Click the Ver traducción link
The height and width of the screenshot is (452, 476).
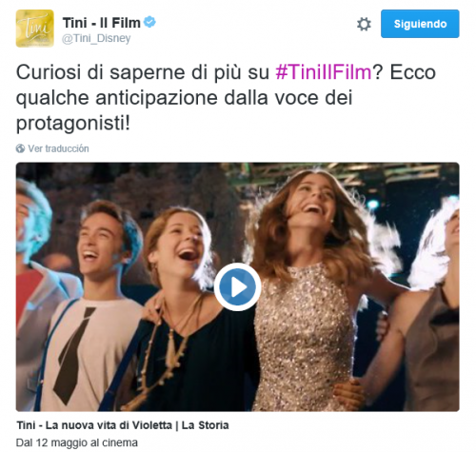click(58, 148)
